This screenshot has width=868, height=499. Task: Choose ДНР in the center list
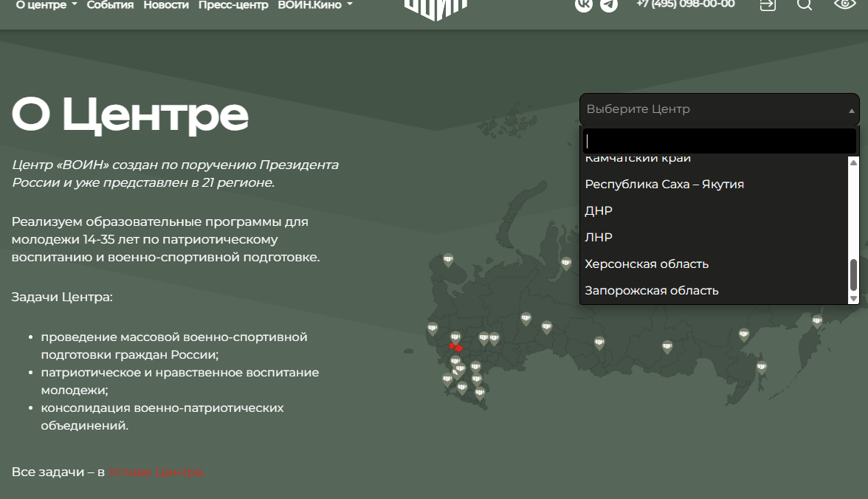[x=714, y=210]
